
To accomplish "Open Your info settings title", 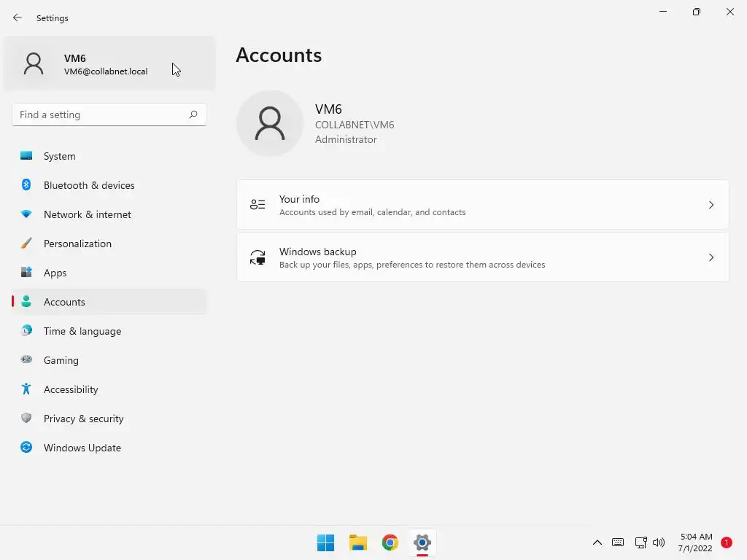I will tap(299, 198).
